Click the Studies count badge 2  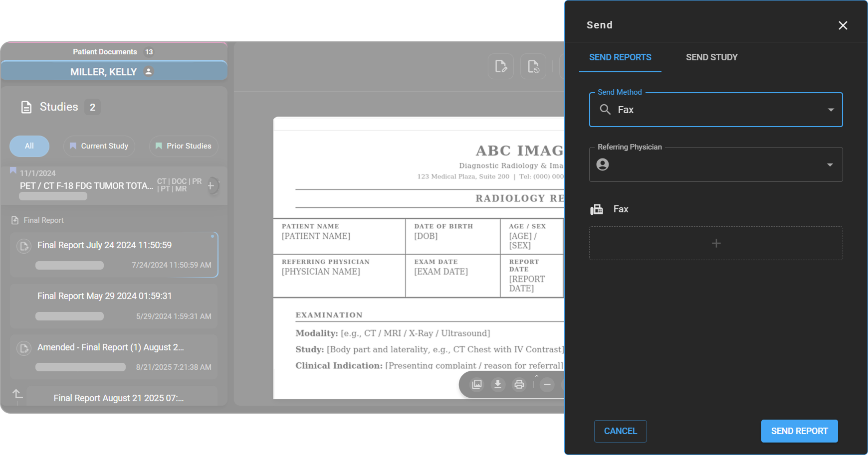92,107
